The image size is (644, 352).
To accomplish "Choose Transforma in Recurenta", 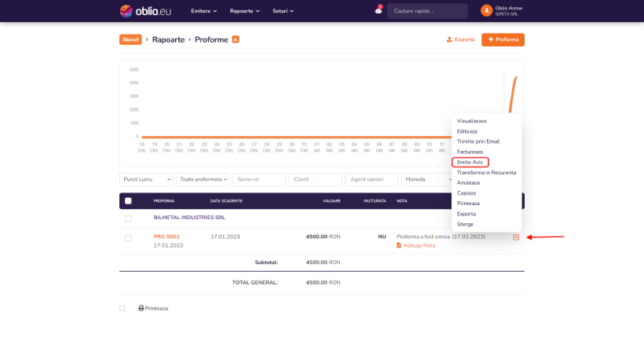I will (x=486, y=173).
